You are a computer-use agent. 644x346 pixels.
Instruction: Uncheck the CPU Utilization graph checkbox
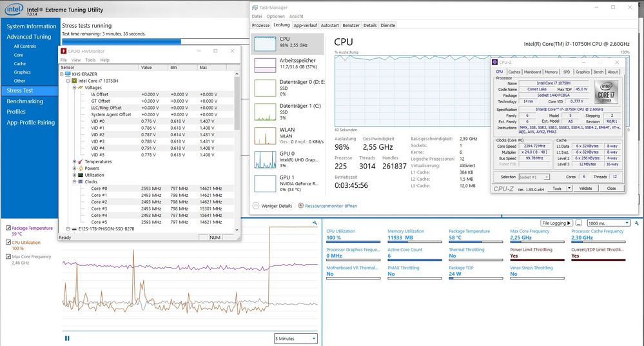coord(8,242)
